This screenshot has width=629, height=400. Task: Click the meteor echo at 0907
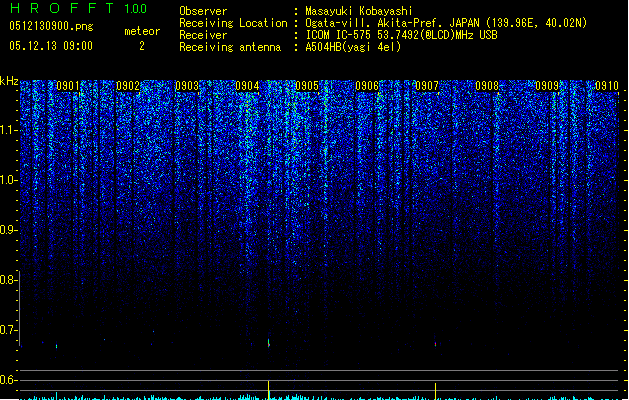(x=435, y=343)
